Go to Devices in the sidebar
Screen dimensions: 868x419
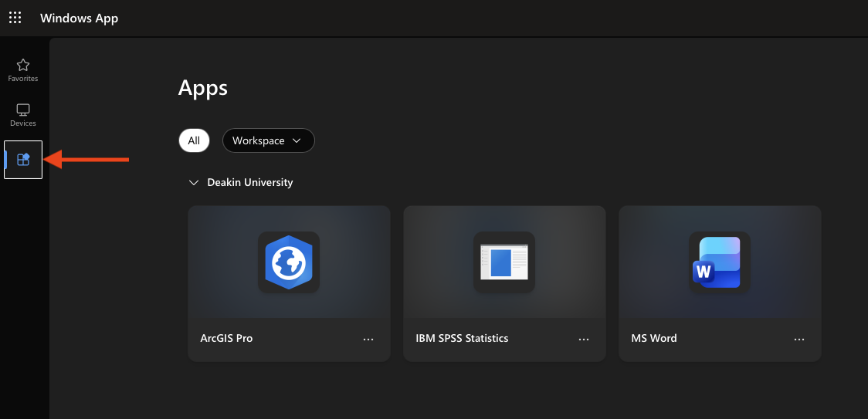23,114
